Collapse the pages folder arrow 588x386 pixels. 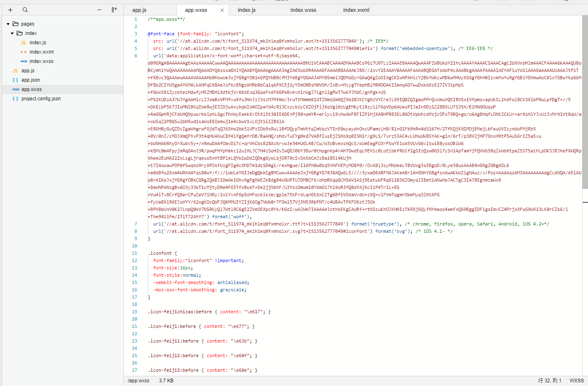point(8,24)
